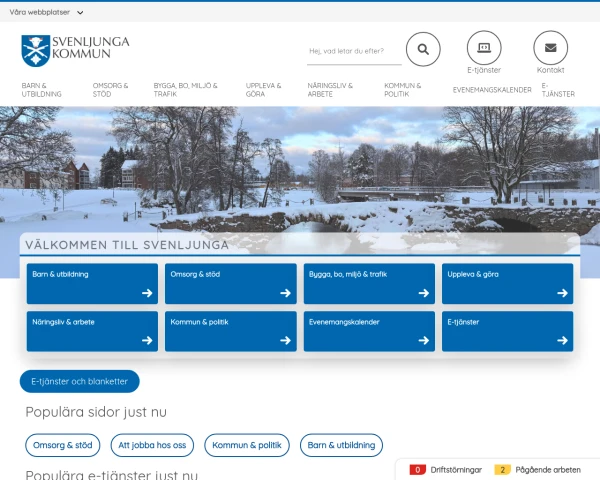The width and height of the screenshot is (600, 480).
Task: Click the yellow Pågående arbeten counter badge
Action: click(x=503, y=469)
